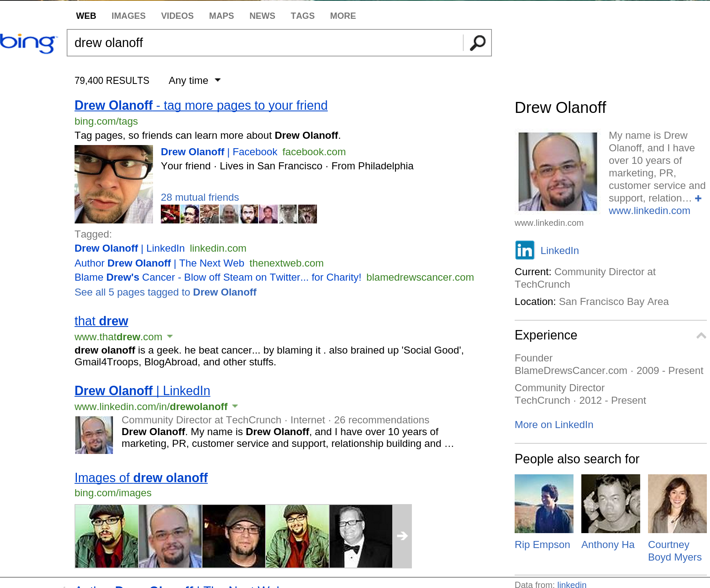Click the 28 mutual friends link
Screen dimensions: 710x588
click(200, 197)
